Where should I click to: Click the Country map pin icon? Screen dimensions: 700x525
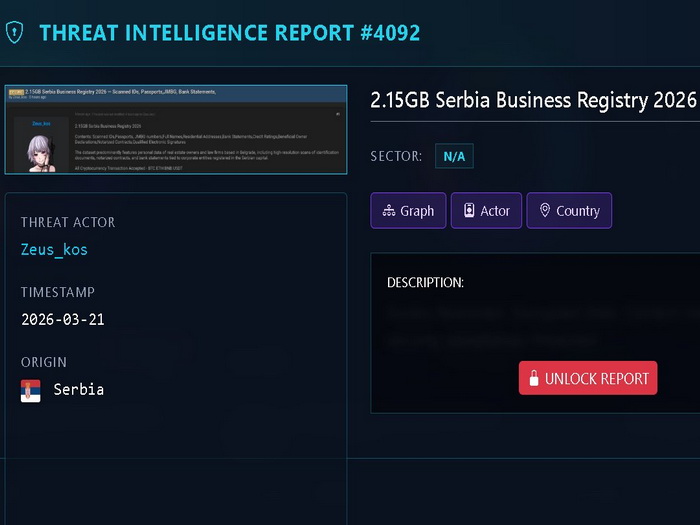click(545, 211)
